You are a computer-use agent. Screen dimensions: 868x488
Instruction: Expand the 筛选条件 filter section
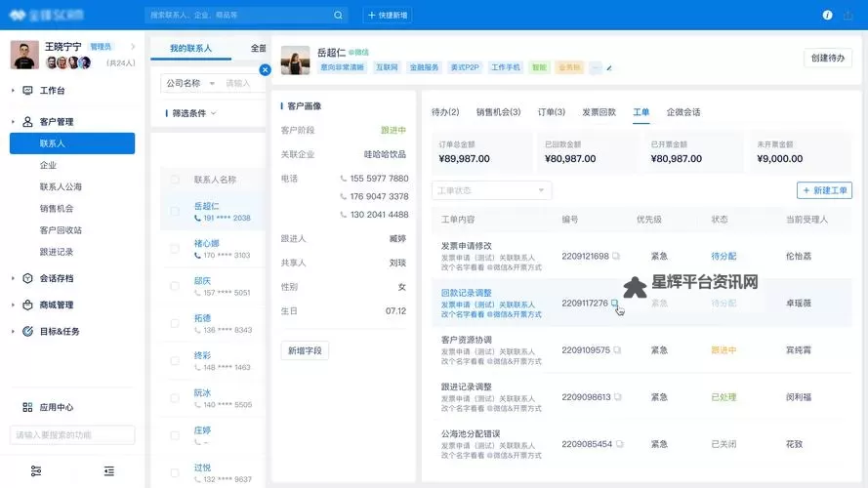(190, 113)
